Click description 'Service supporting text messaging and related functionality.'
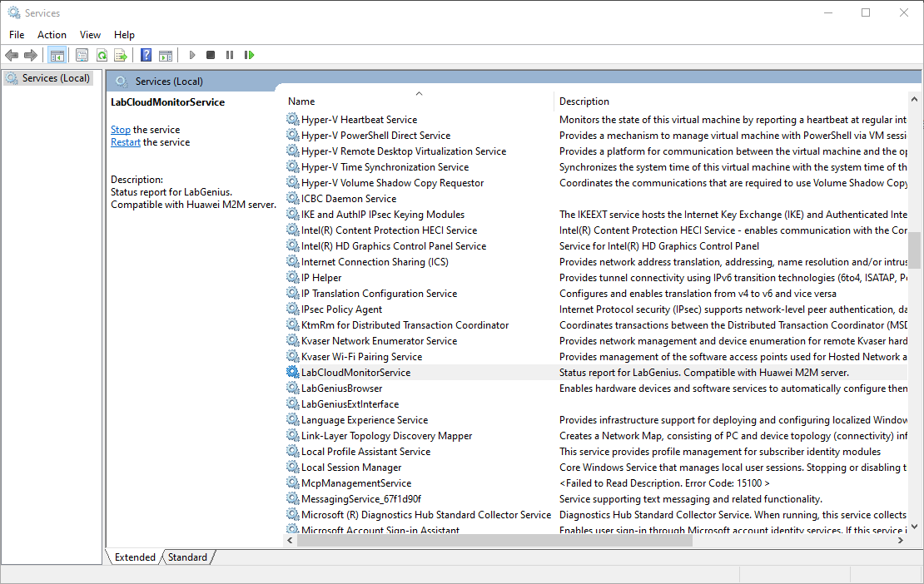 (691, 498)
